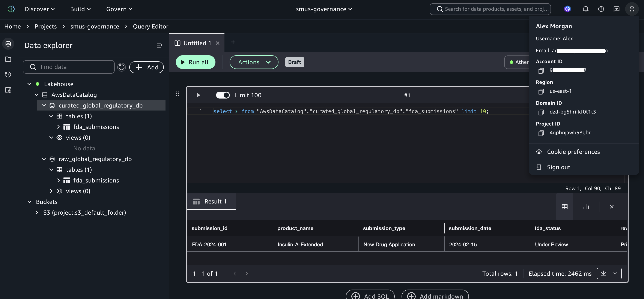Open the smus-governance project dropdown
644x299 pixels.
324,9
